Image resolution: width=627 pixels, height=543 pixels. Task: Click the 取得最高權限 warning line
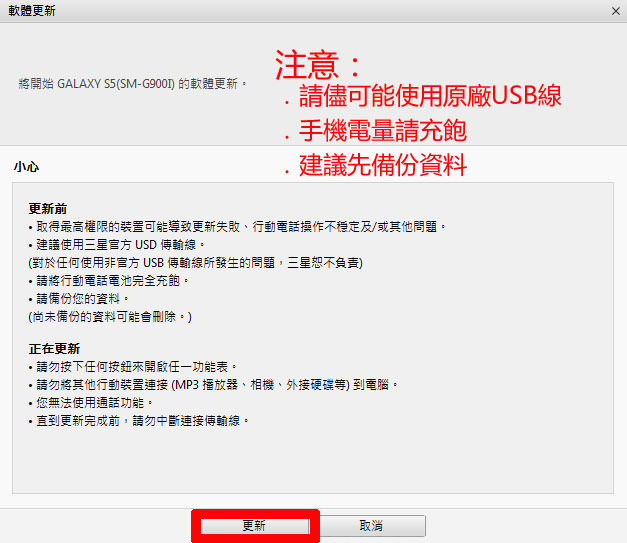(x=237, y=227)
